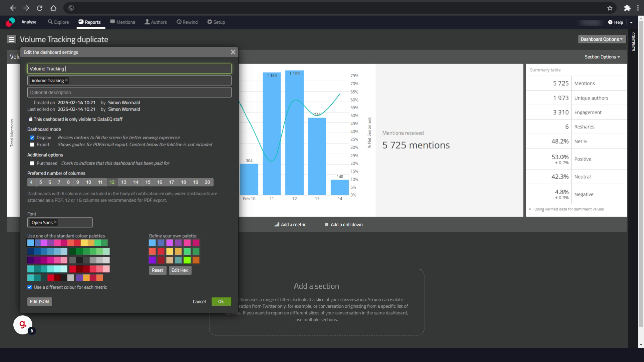Click the Brandseye logo icon
The width and height of the screenshot is (644, 362).
coord(10,22)
